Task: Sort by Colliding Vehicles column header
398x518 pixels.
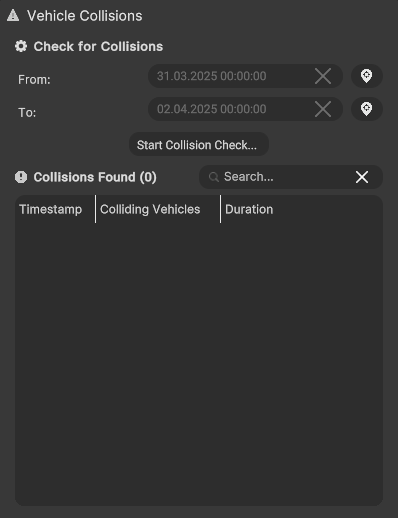Action: [150, 209]
